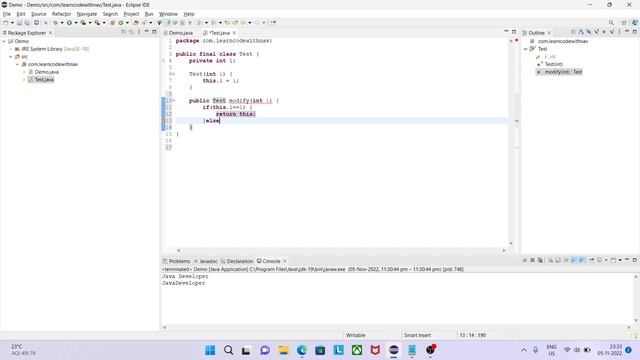Click the Remove Launch (X) icon in the Console toolbar
The image size is (640, 360).
532,260
